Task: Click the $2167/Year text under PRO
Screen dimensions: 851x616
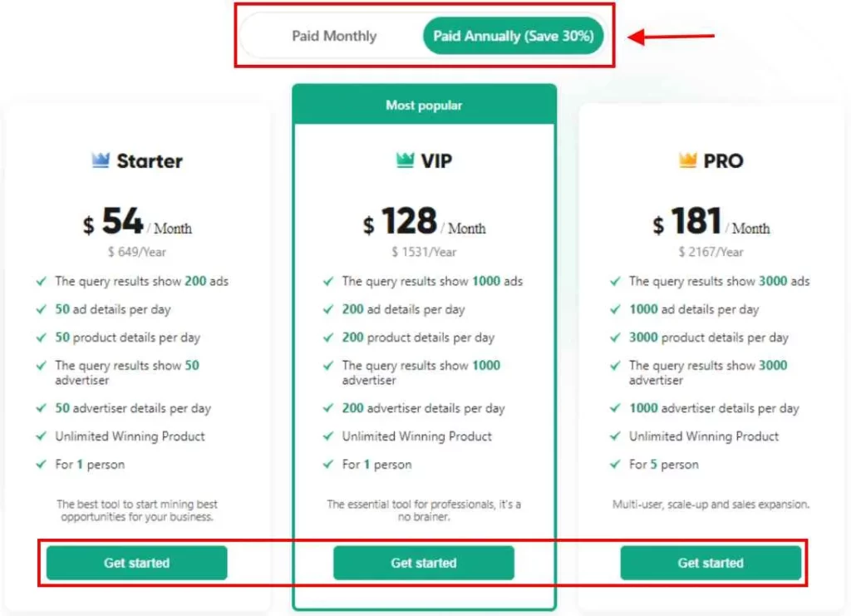Action: click(x=711, y=252)
